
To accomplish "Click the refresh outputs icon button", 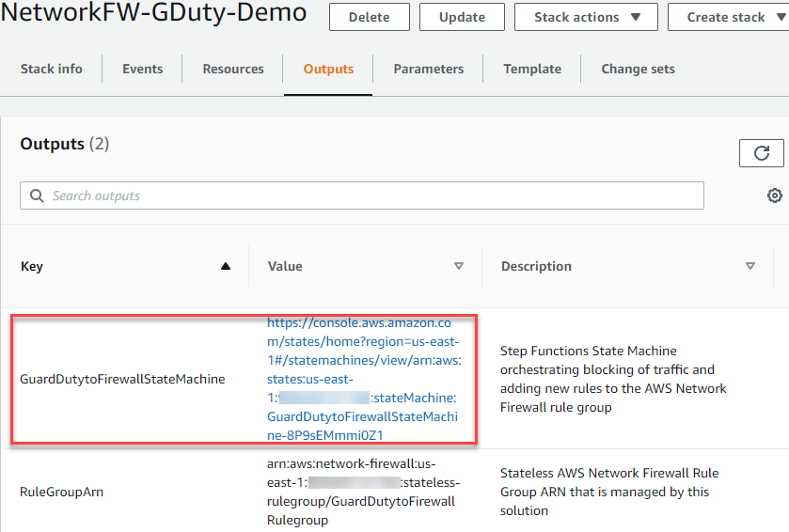I will click(x=761, y=153).
